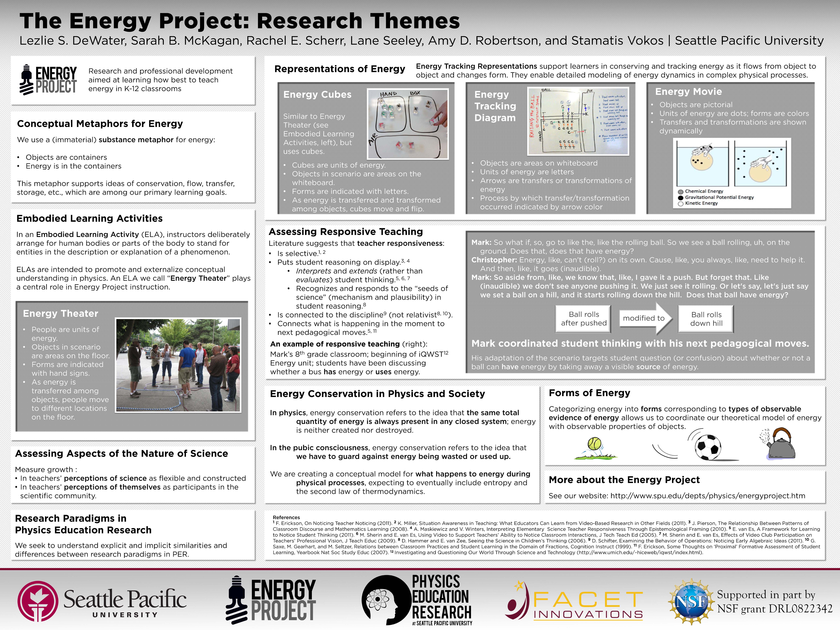Image resolution: width=840 pixels, height=630 pixels.
Task: Click the FACET Innovations logo
Action: click(574, 600)
